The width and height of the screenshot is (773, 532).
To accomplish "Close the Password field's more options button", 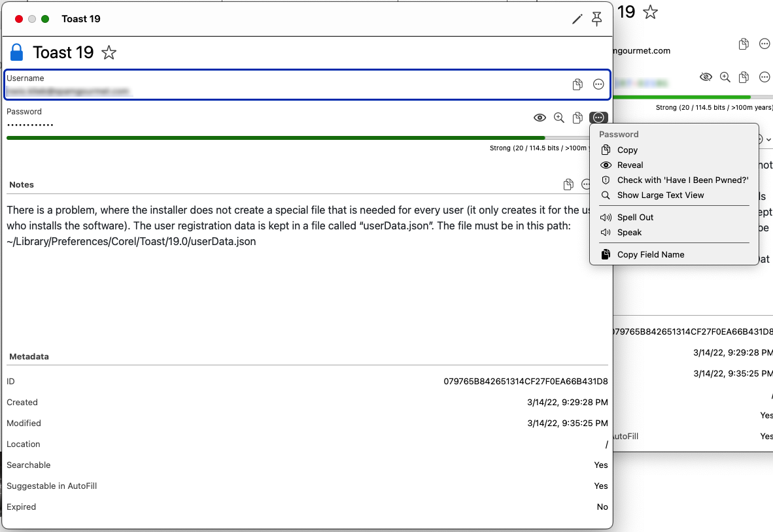I will pos(598,118).
